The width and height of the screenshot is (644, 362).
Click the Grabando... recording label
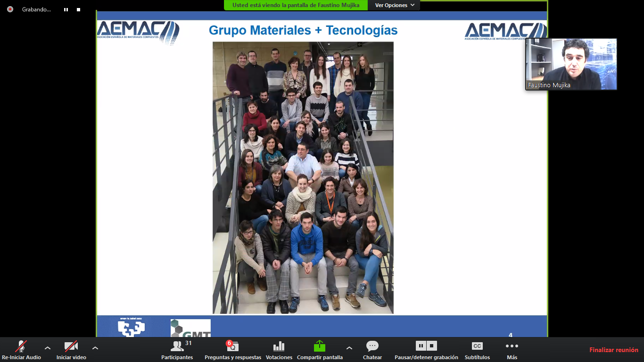[36, 9]
